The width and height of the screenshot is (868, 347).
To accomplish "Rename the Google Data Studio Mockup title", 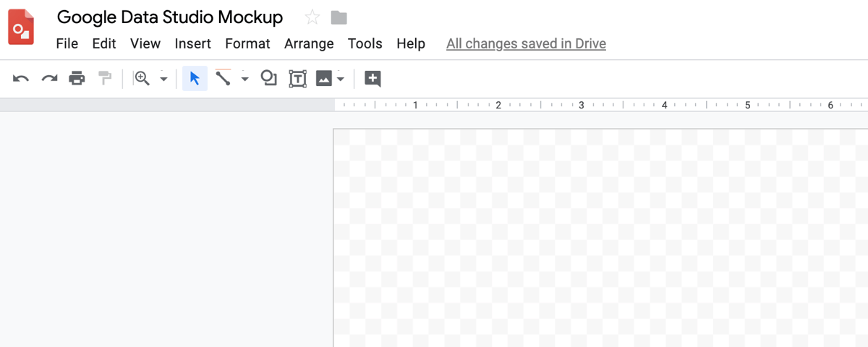I will coord(170,17).
